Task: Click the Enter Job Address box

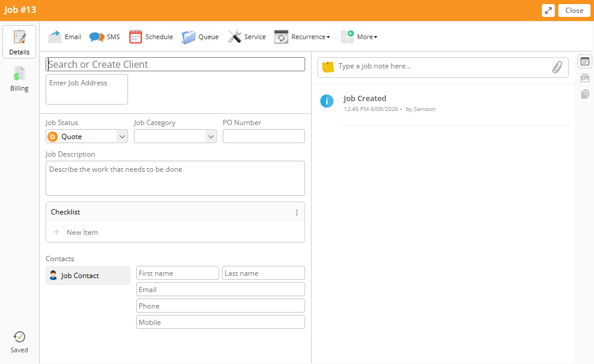Action: 87,89
